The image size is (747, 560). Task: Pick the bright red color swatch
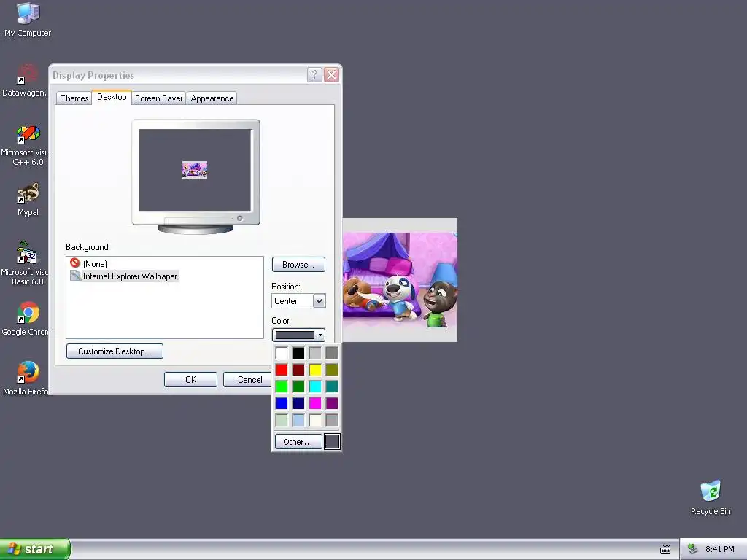(x=282, y=370)
